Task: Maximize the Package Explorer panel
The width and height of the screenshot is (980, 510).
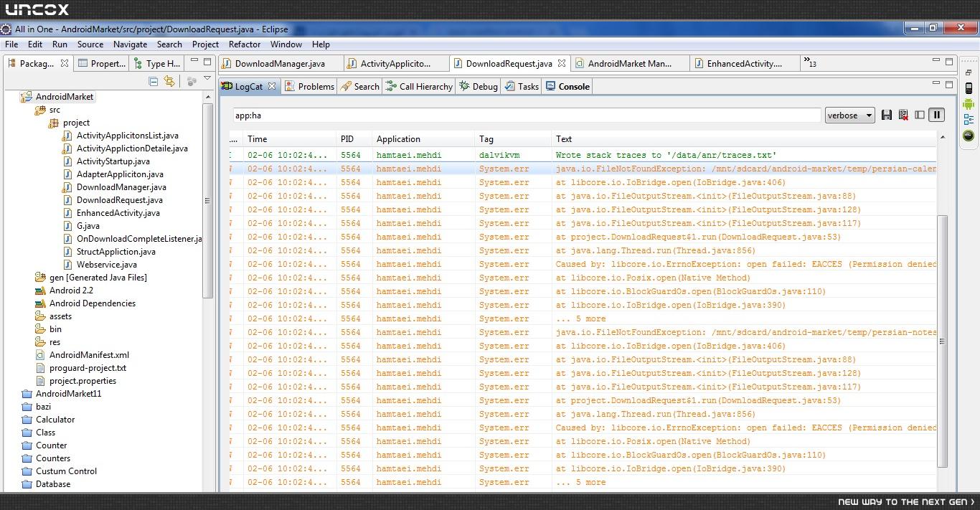Action: pyautogui.click(x=207, y=62)
